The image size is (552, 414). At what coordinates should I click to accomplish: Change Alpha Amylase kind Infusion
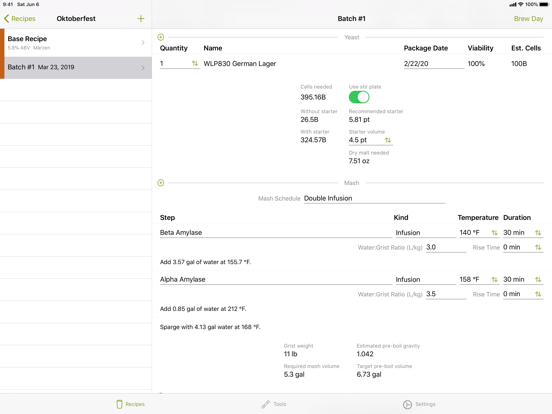[425, 280]
